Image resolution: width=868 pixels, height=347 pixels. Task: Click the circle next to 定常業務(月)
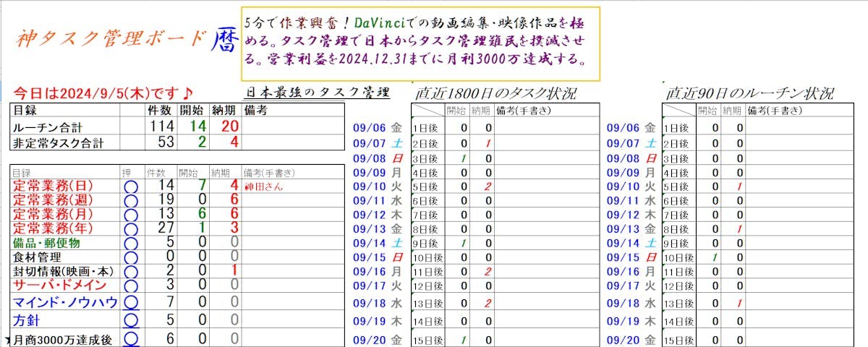coord(130,215)
